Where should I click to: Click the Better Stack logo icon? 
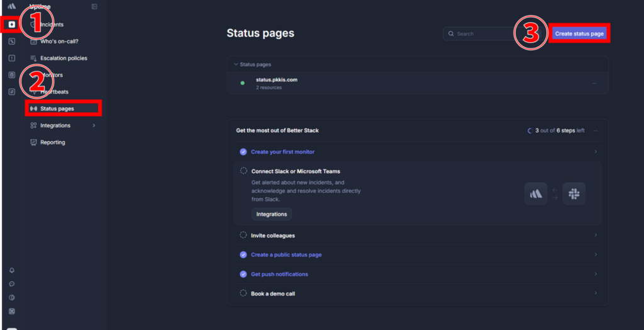pos(11,7)
